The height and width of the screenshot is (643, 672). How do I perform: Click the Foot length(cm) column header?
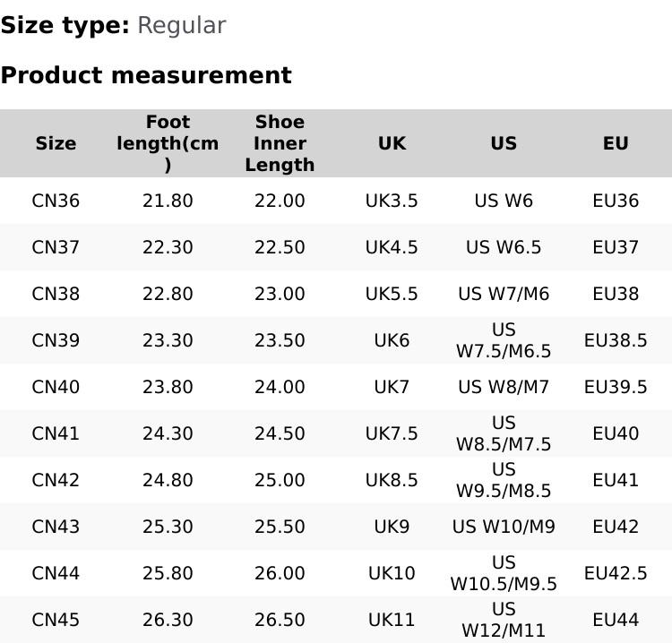pyautogui.click(x=168, y=143)
